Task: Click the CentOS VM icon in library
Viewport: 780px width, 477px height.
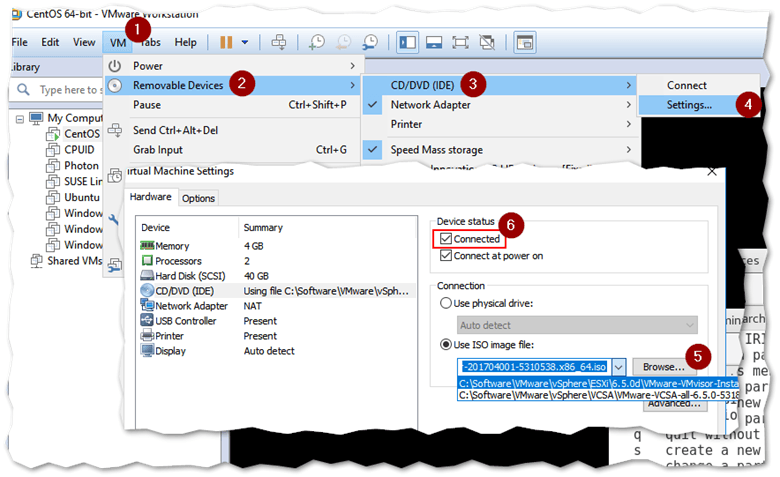Action: click(x=53, y=134)
